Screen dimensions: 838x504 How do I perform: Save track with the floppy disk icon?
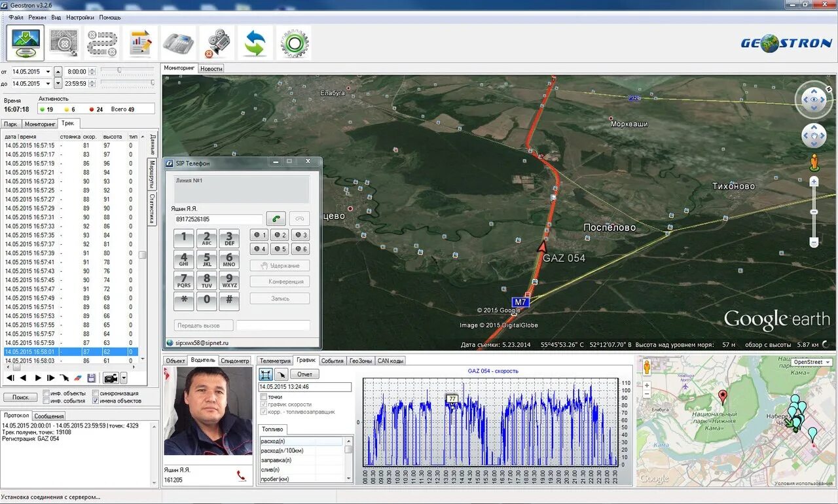pyautogui.click(x=92, y=378)
